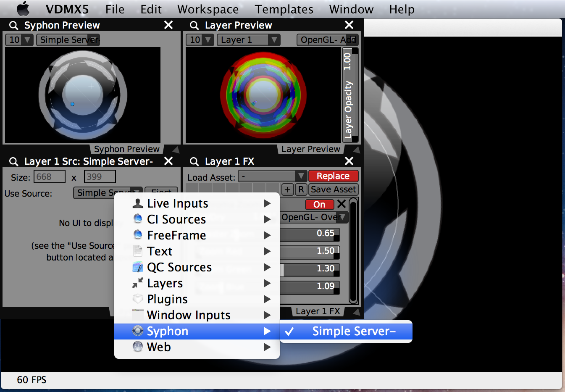Click the QC Sources icon
The height and width of the screenshot is (392, 565).
[x=137, y=267]
